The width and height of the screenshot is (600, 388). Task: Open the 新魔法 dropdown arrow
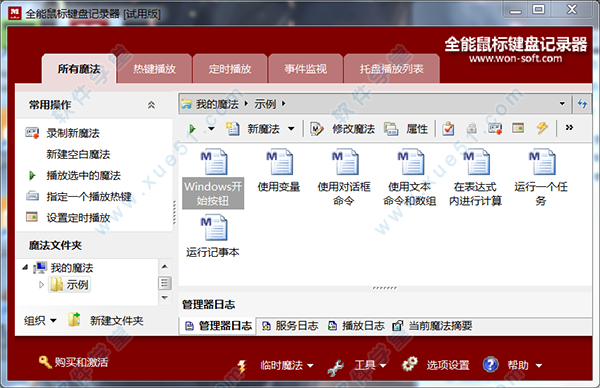click(291, 129)
